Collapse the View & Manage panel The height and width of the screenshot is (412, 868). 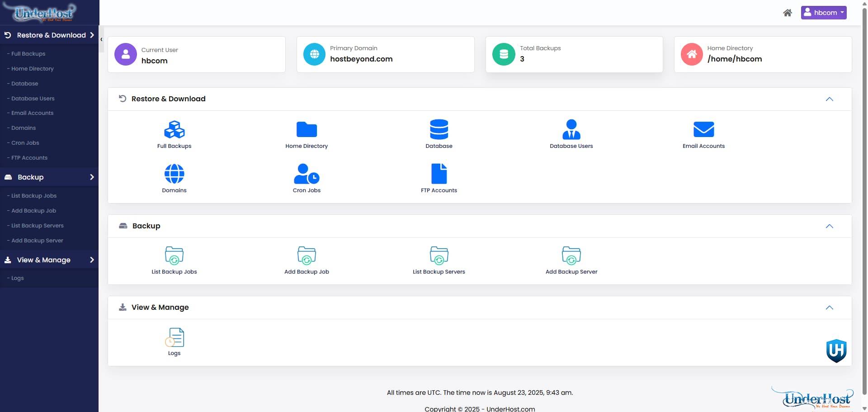829,308
